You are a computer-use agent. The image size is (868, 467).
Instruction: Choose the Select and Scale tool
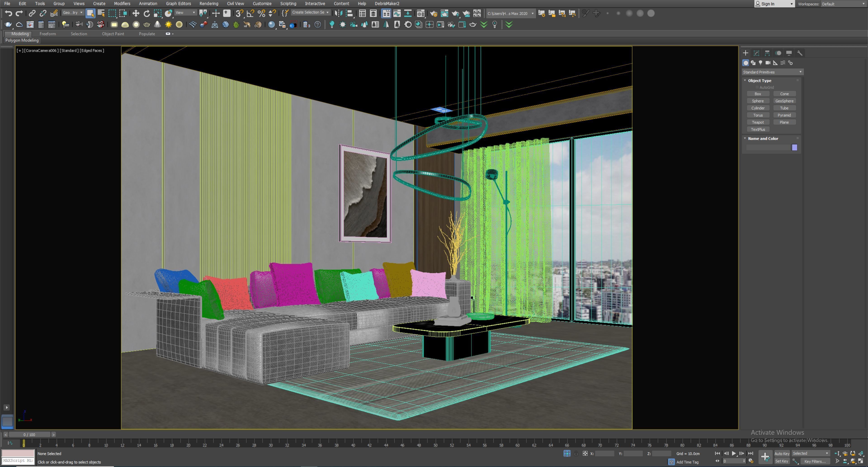tap(157, 13)
